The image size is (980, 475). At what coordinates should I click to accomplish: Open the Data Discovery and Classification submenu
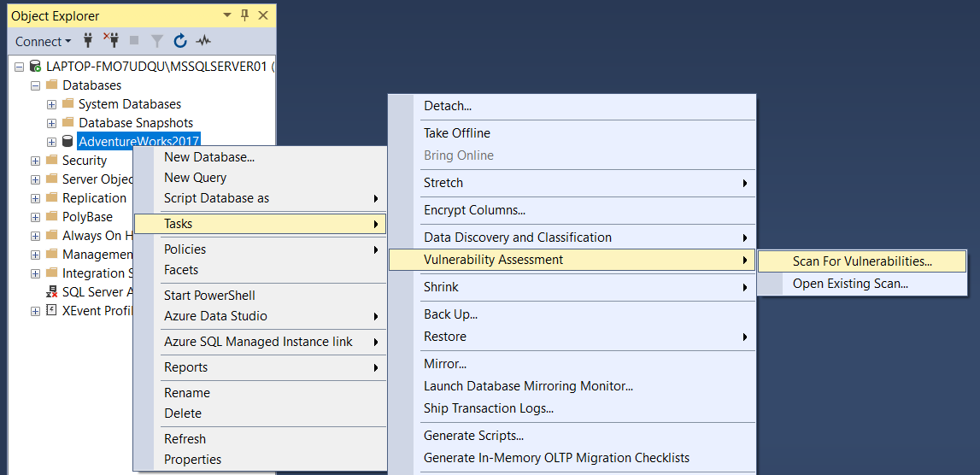pos(572,237)
